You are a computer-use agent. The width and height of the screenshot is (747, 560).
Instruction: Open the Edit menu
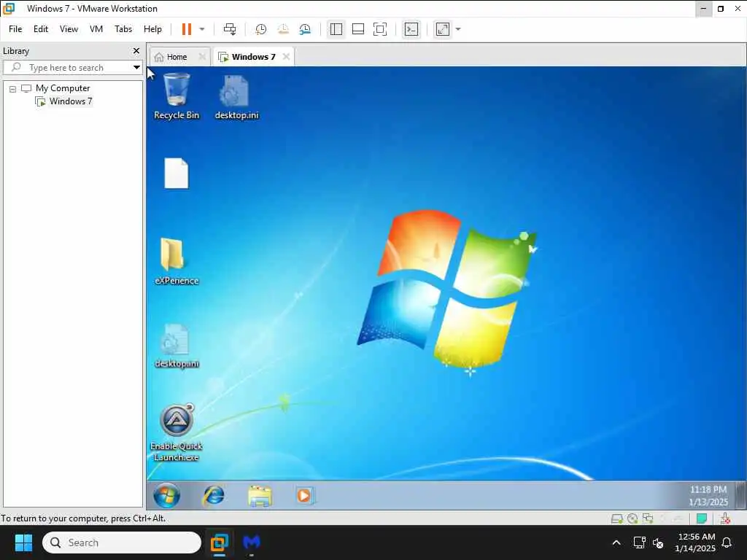[41, 29]
